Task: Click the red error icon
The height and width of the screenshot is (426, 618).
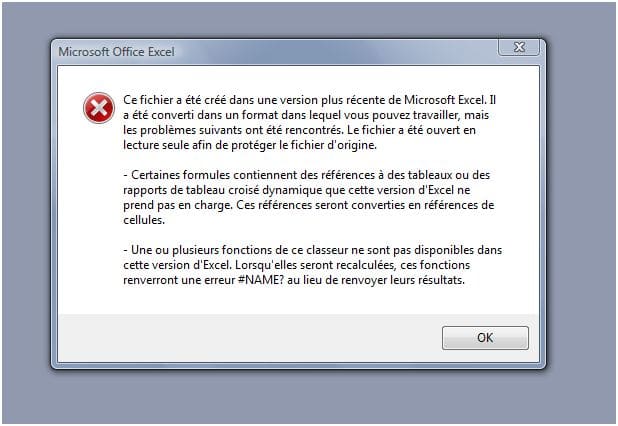Action: 98,108
